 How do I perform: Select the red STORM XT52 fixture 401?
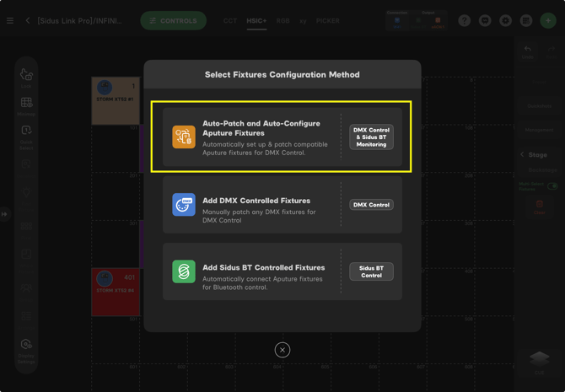tap(116, 293)
